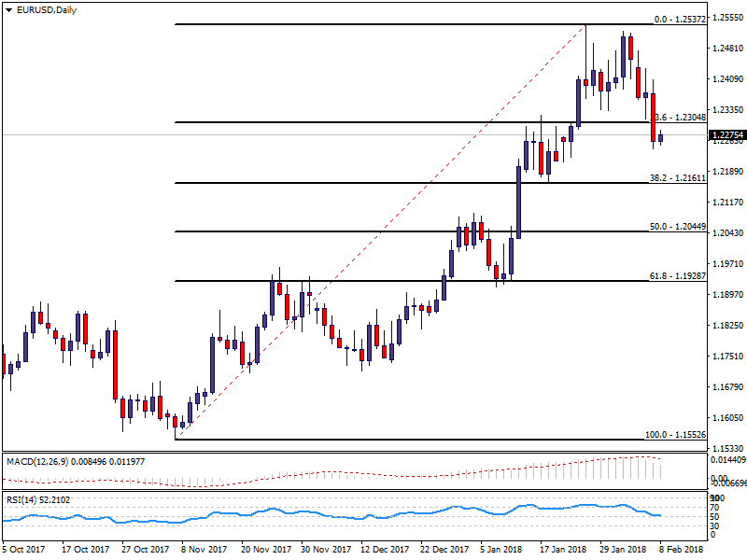Select the 50.0 - 1.20449 Fibonacci label
Screen dimensions: 747x560
pos(676,226)
